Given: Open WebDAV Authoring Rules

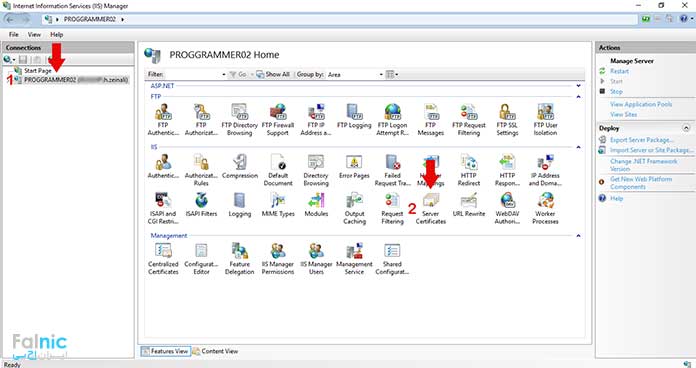Looking at the screenshot, I should coord(507,208).
